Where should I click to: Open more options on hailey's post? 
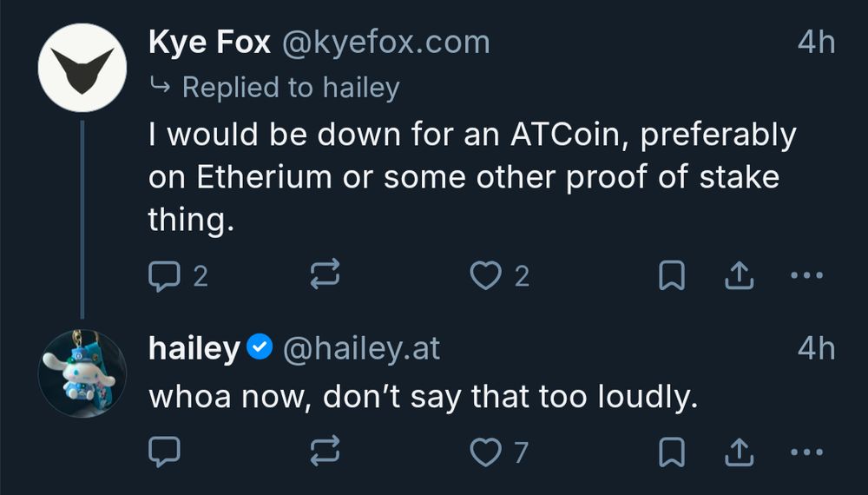tap(806, 452)
